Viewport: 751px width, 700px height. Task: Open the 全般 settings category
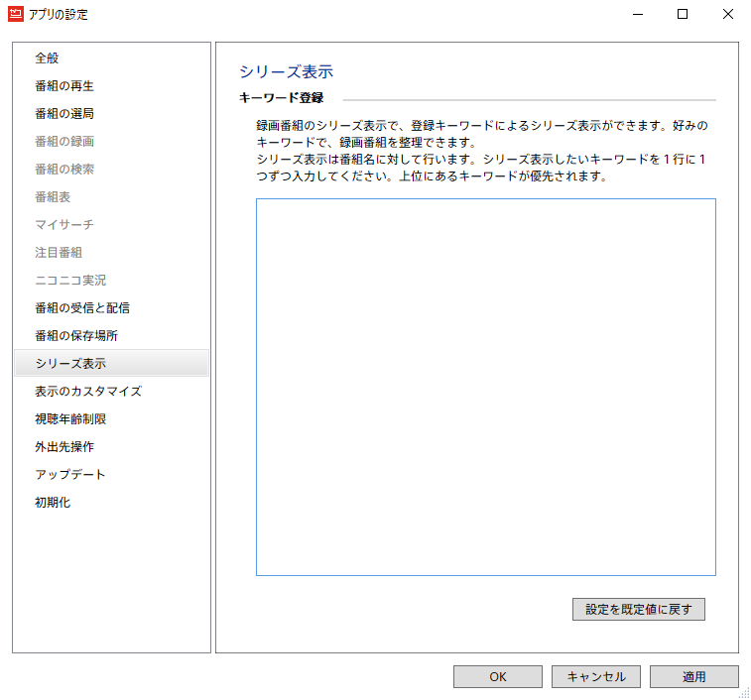(47, 58)
